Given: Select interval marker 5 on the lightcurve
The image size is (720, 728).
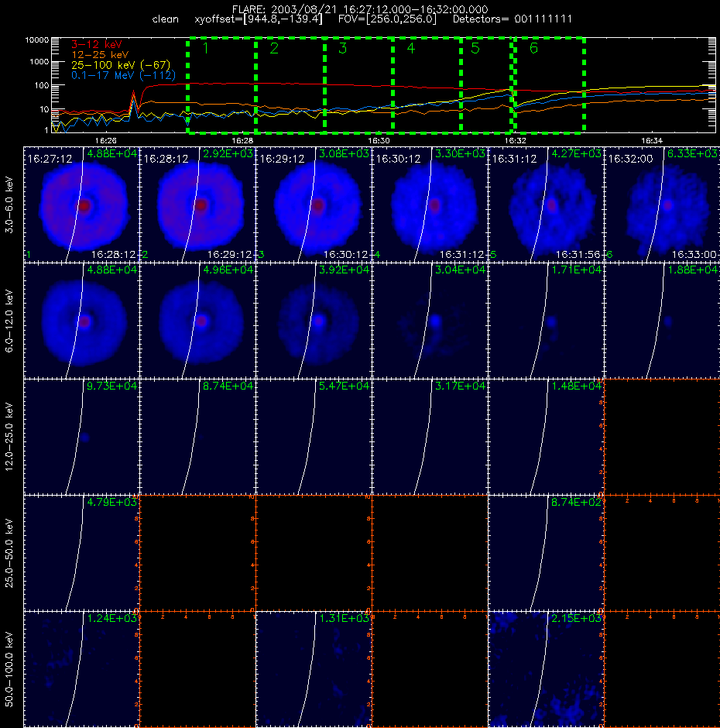Looking at the screenshot, I should pyautogui.click(x=475, y=48).
